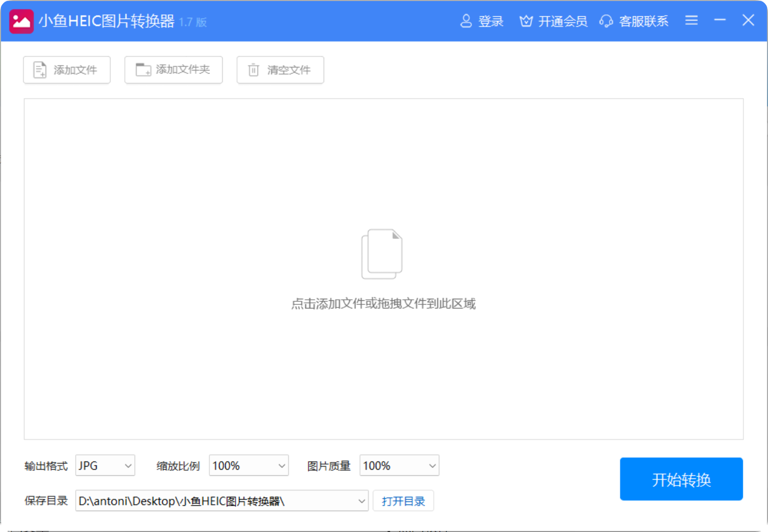Viewport: 768px width, 532px height.
Task: Click the trash can clear files icon
Action: (253, 70)
